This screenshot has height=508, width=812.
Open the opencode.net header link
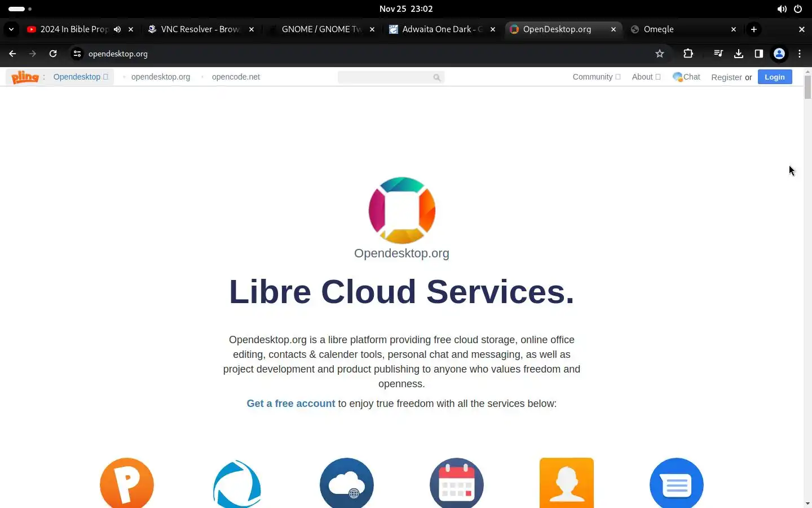[x=236, y=77]
